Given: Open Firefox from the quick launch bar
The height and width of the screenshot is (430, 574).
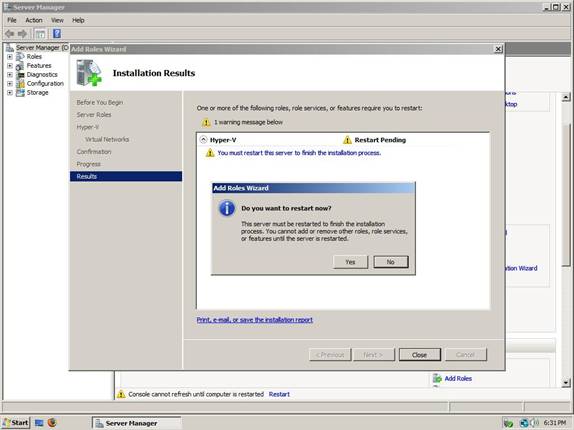Looking at the screenshot, I should pyautogui.click(x=52, y=423).
